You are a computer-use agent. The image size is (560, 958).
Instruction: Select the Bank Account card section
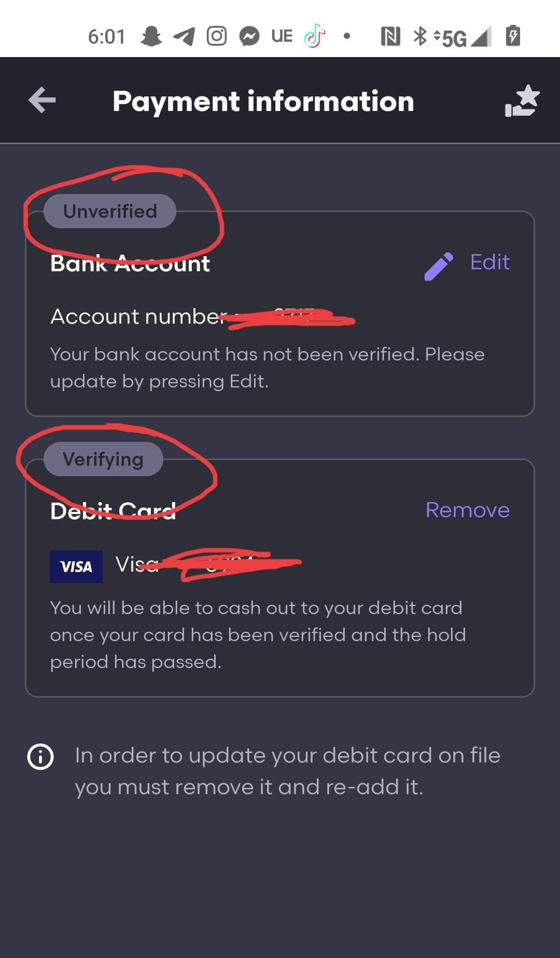pyautogui.click(x=280, y=311)
